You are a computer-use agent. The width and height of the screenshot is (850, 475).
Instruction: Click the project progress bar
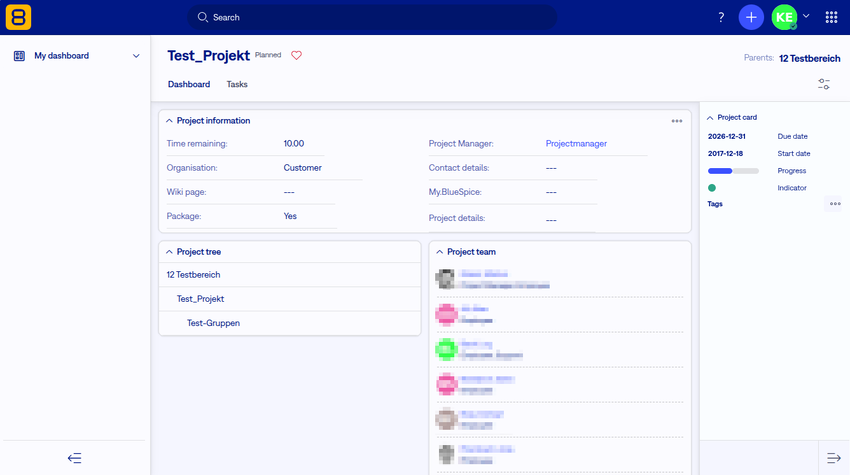tap(733, 171)
